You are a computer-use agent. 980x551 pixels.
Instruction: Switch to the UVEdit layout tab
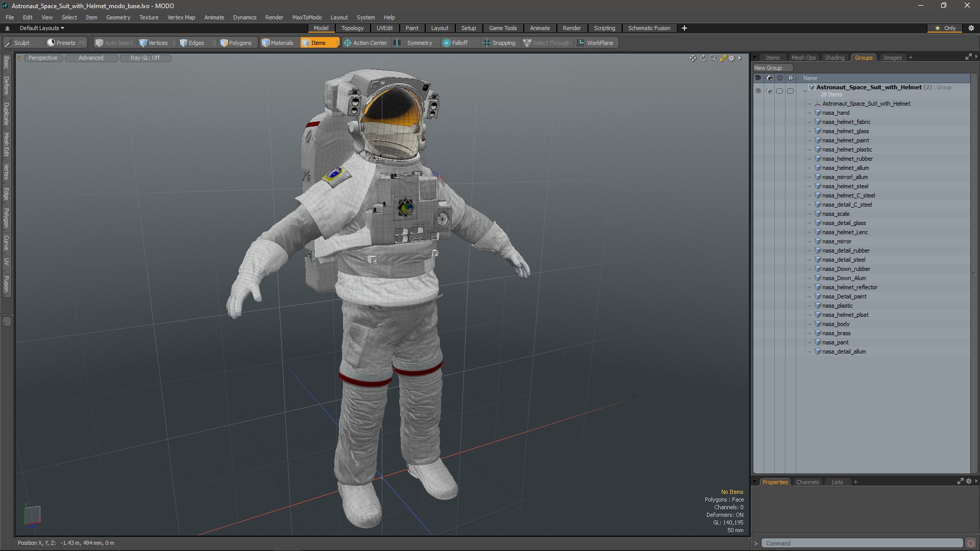coord(384,28)
